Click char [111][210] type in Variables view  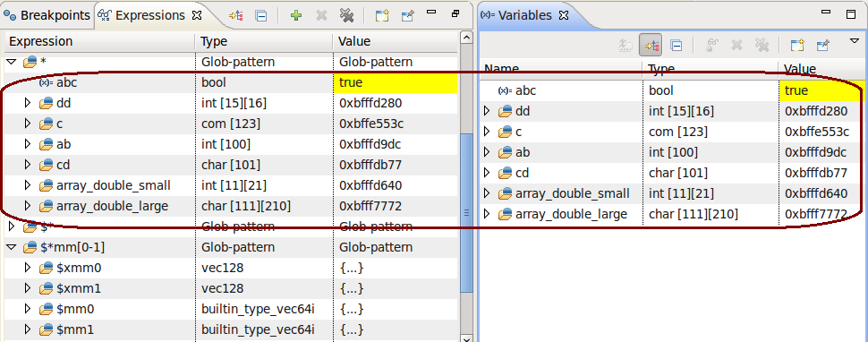694,214
